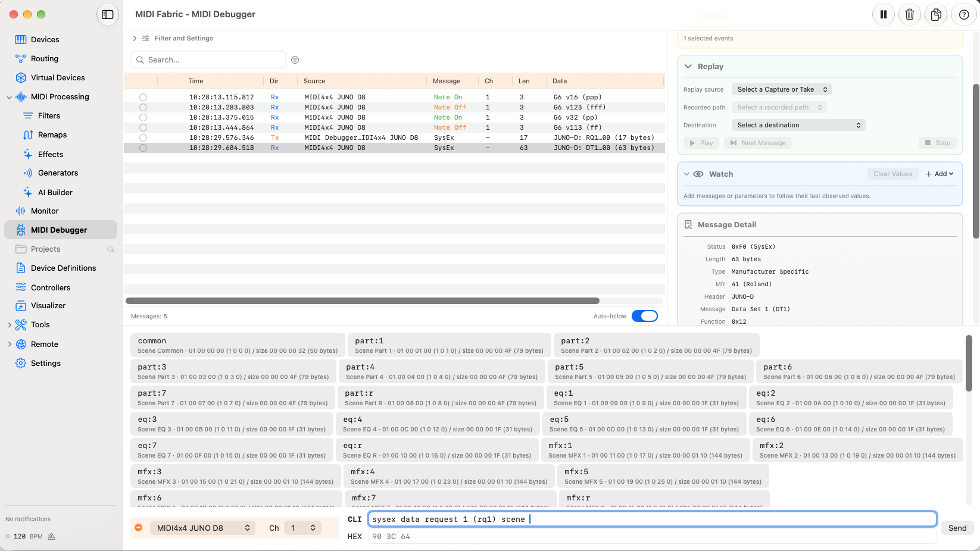The height and width of the screenshot is (551, 980).
Task: Select radio button for 10:28:13.115.812 row
Action: [143, 97]
